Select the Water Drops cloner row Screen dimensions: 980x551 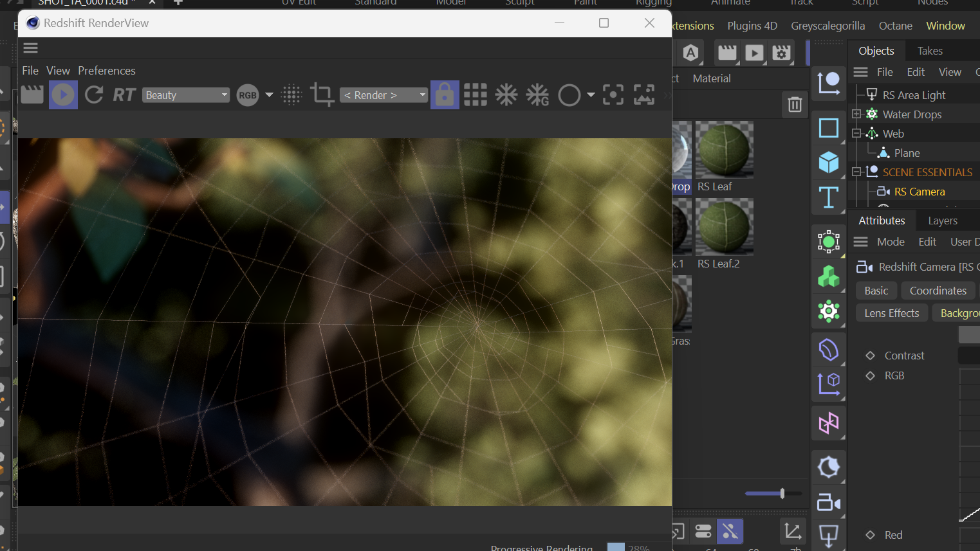point(912,114)
